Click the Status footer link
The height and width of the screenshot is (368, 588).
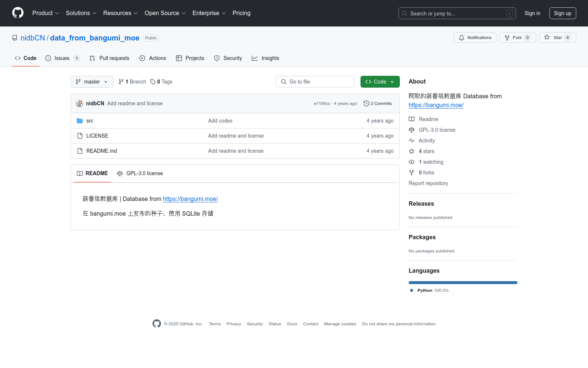tap(275, 324)
